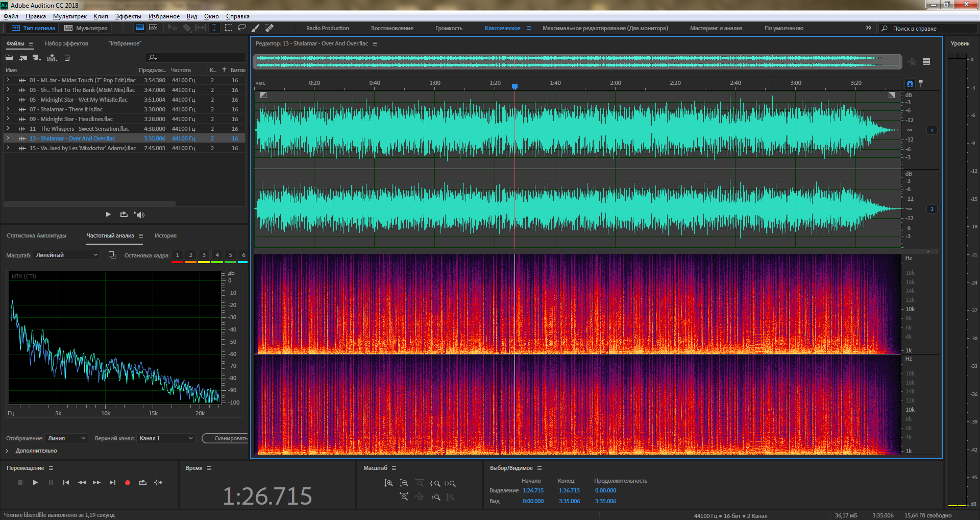Open the Отображение Линия dropdown
This screenshot has height=520, width=980.
point(66,438)
